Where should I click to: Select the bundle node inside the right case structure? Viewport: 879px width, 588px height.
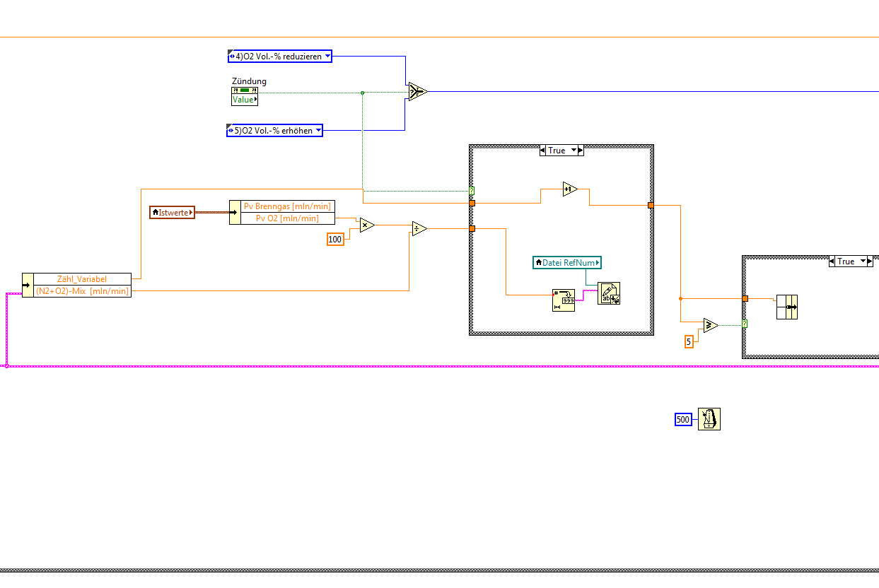tap(786, 307)
